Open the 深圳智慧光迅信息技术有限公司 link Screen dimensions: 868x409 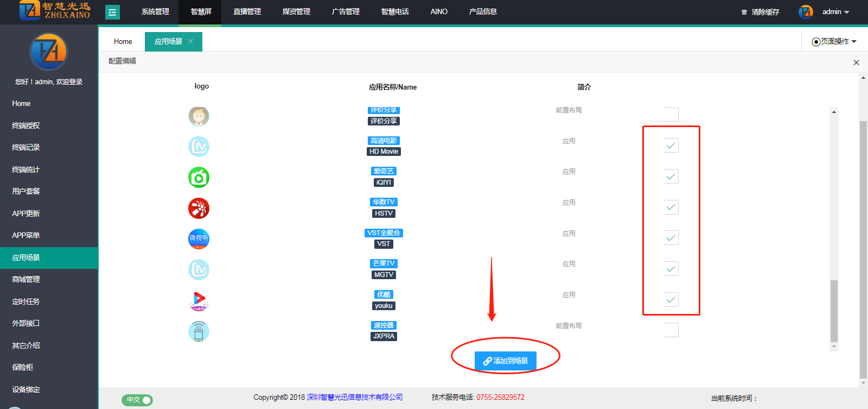click(355, 398)
